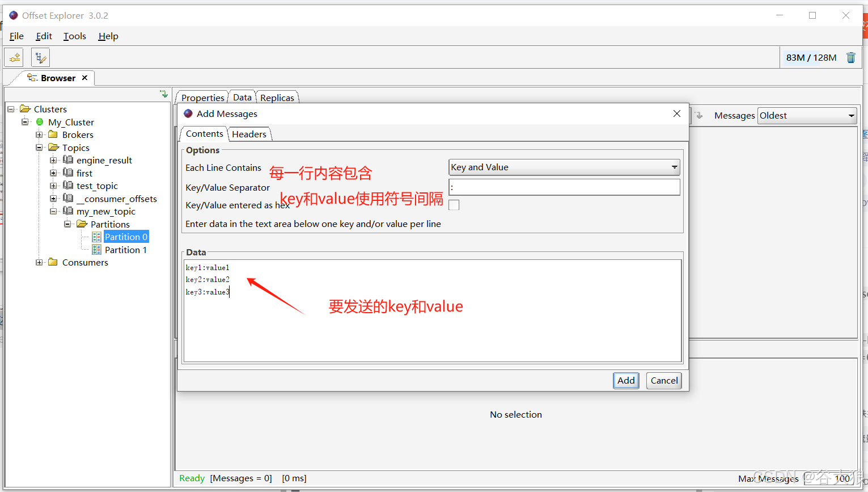Click the trash garbage collection icon

pyautogui.click(x=850, y=57)
